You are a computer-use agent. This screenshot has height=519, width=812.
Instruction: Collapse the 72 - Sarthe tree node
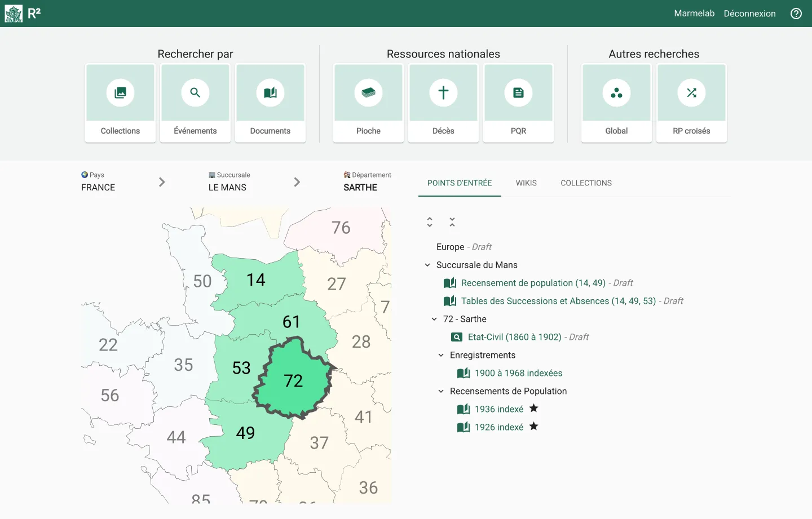(x=434, y=319)
